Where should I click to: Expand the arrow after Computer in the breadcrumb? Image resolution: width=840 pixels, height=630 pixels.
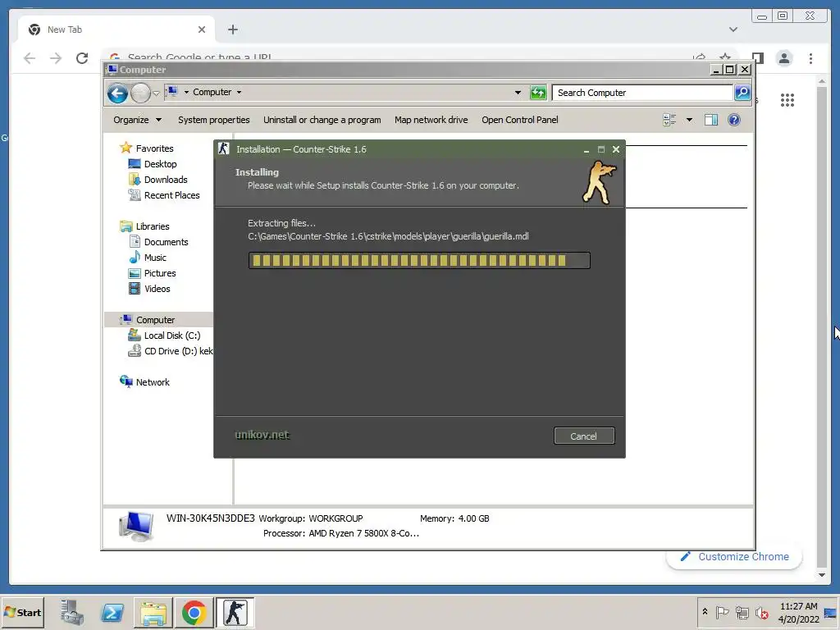[239, 92]
